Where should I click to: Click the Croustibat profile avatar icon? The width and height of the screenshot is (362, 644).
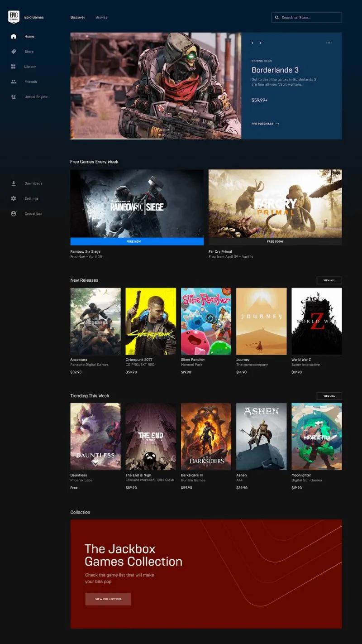[x=14, y=214]
